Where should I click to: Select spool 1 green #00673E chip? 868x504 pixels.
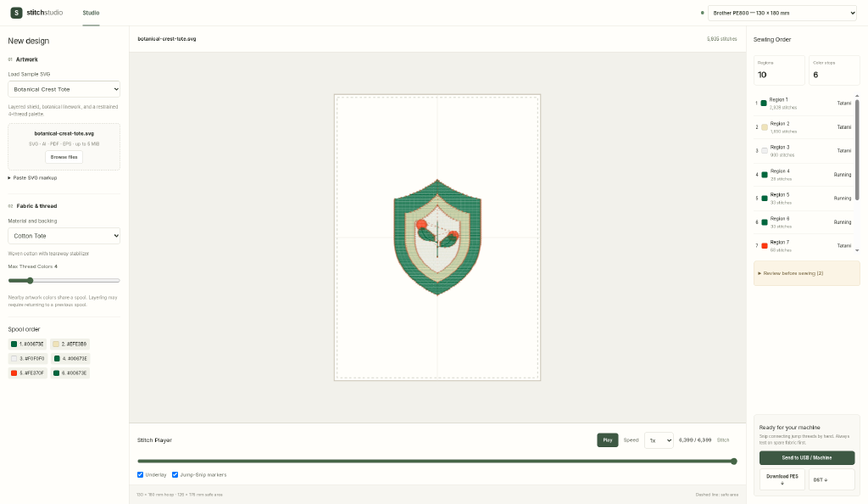point(27,344)
